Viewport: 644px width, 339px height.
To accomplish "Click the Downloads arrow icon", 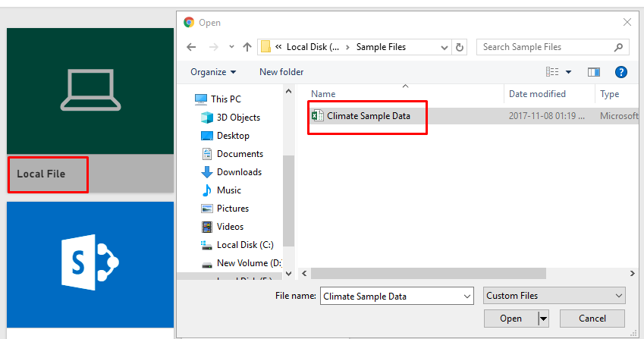I will coord(206,172).
